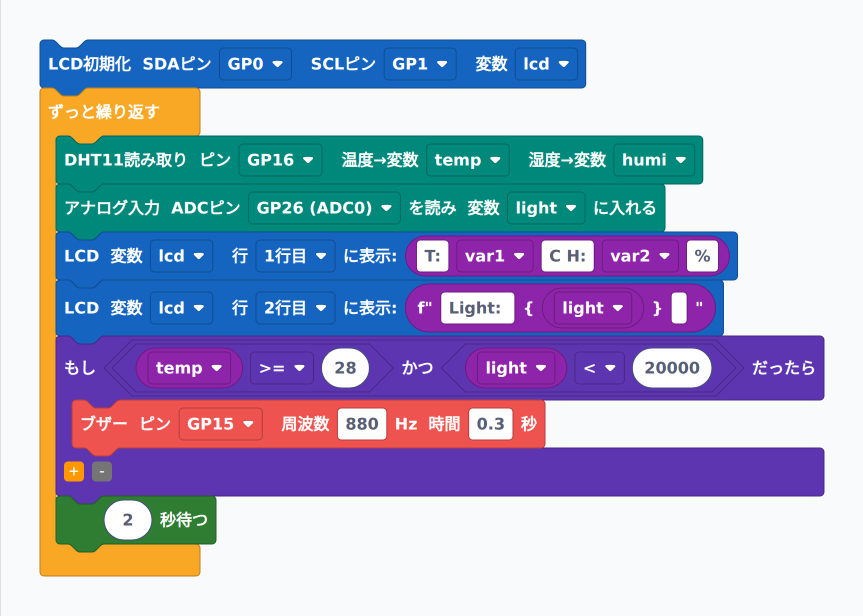
Task: Edit the temperature threshold value 28
Action: (345, 368)
